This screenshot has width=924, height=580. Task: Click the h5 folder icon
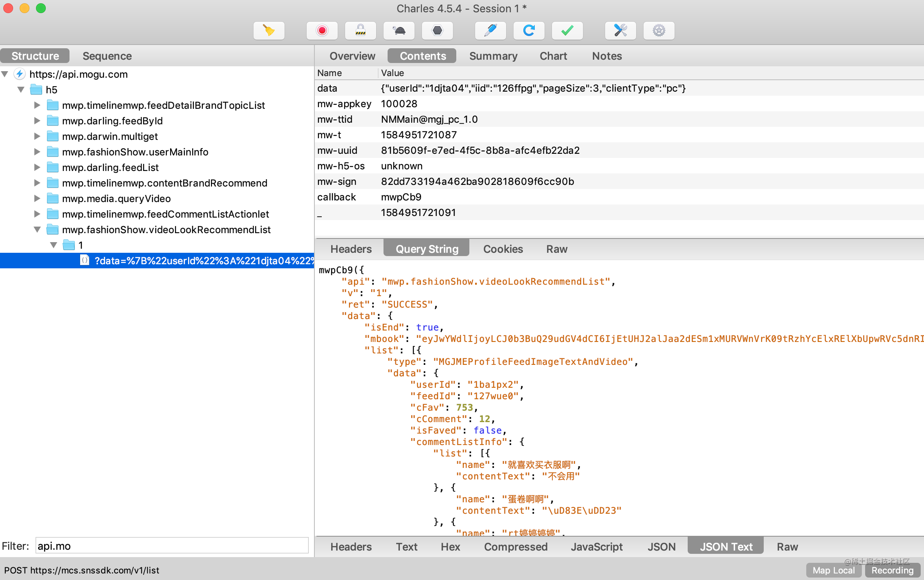(36, 90)
